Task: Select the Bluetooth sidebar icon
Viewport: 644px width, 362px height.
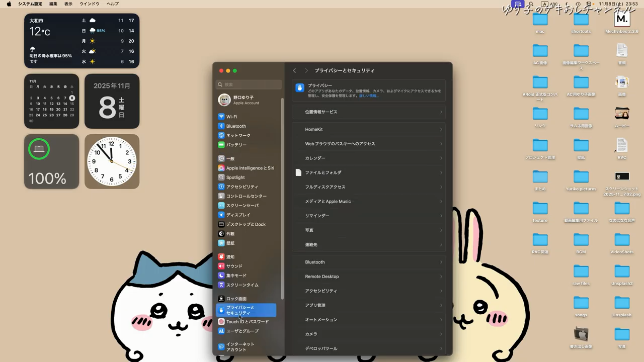Action: [221, 126]
